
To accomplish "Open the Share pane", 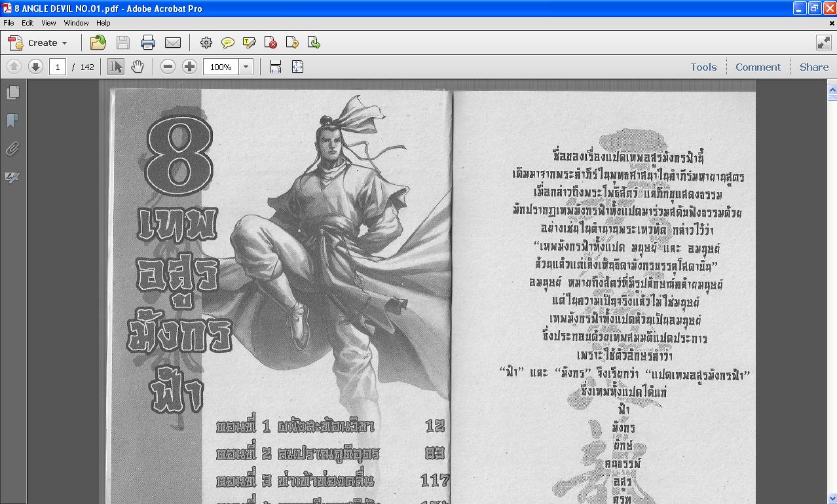I will [x=814, y=67].
